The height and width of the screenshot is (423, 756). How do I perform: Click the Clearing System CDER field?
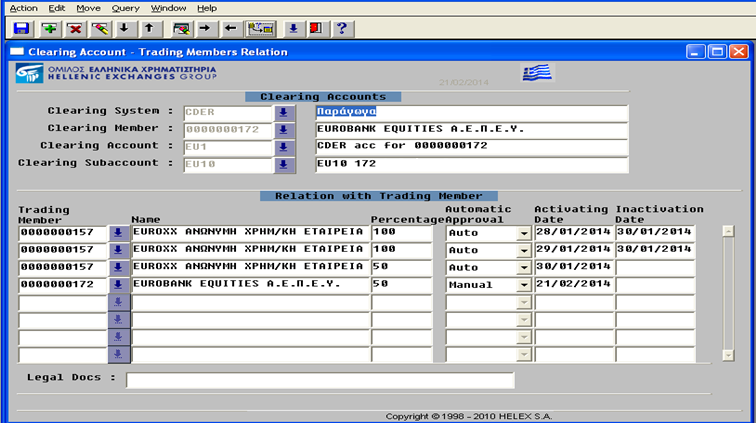tap(228, 113)
